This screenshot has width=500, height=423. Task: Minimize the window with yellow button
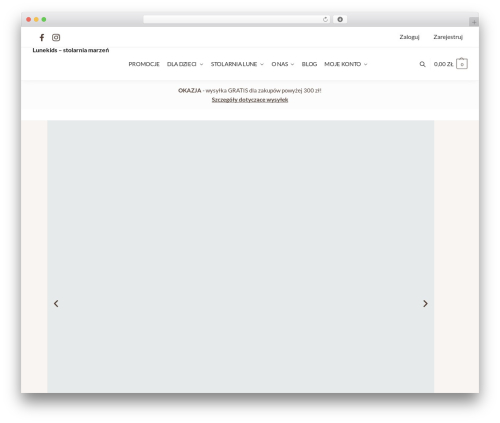click(x=36, y=19)
